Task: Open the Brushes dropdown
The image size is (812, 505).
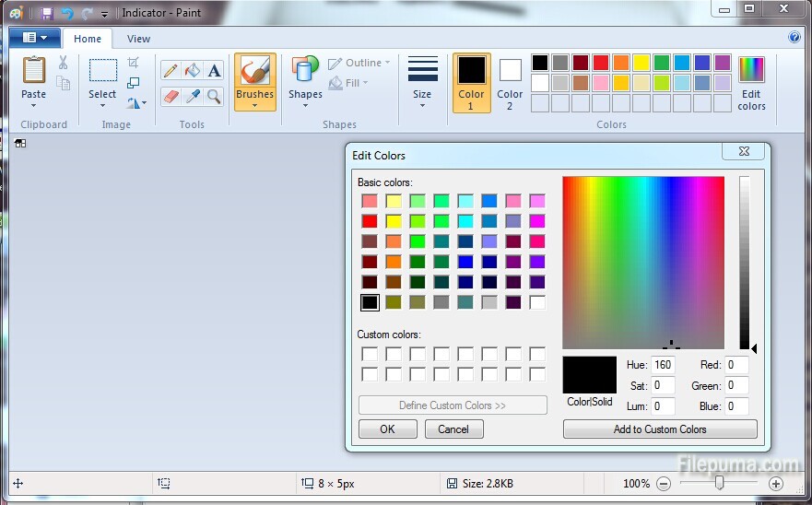Action: coord(254,104)
